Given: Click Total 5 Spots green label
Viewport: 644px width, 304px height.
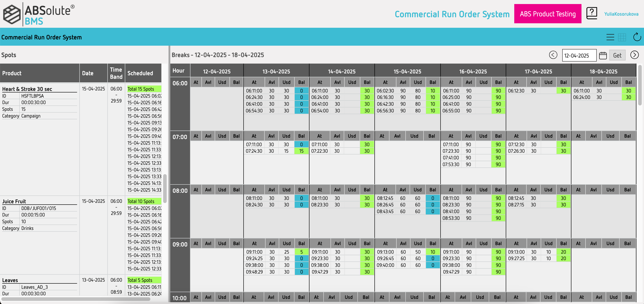Looking at the screenshot, I should [x=144, y=280].
